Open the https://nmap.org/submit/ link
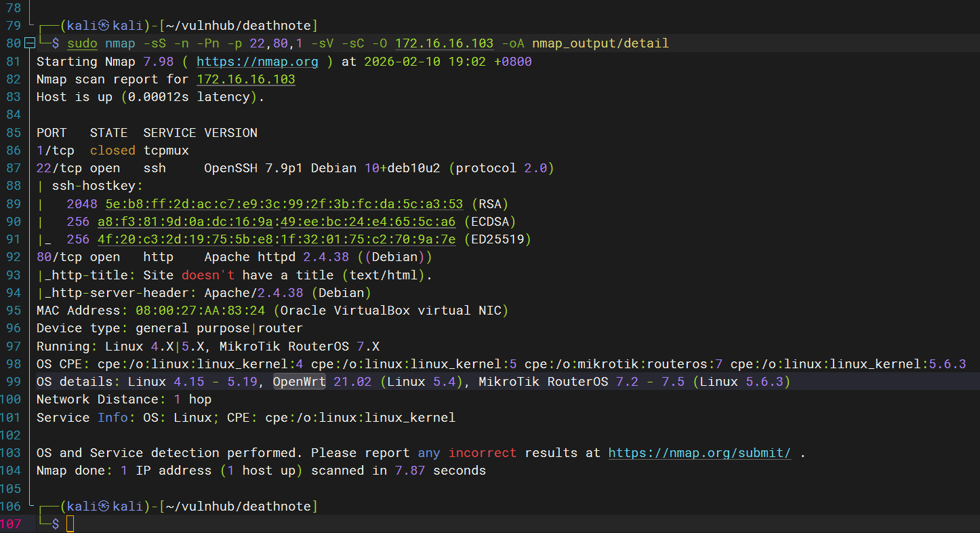The height and width of the screenshot is (533, 980). click(x=699, y=452)
